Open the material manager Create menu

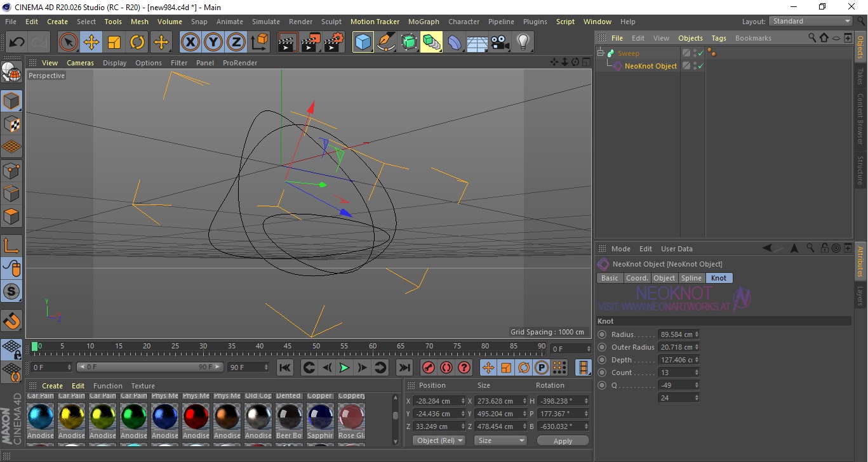(x=52, y=386)
